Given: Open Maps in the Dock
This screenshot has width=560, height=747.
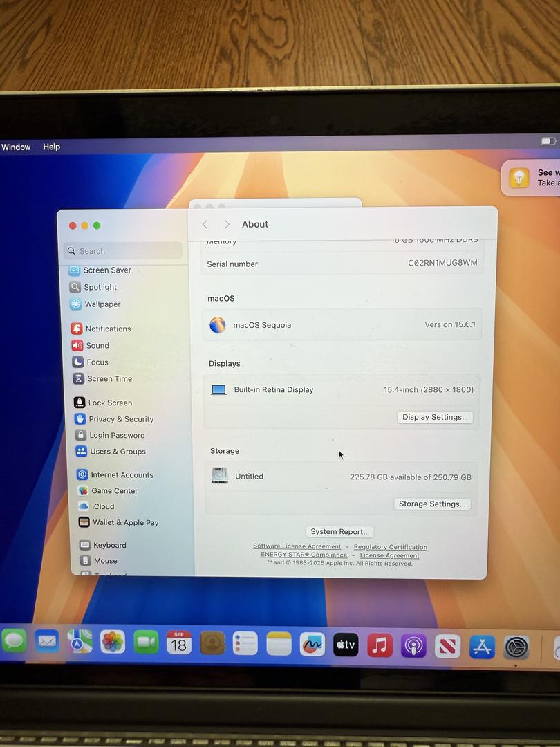Looking at the screenshot, I should pos(80,641).
